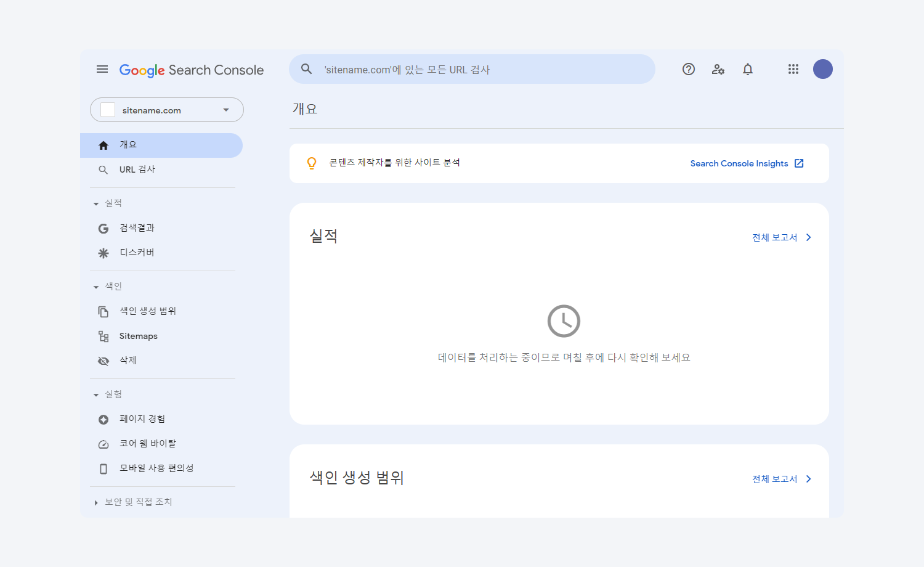The height and width of the screenshot is (567, 924).
Task: Click the Help question mark icon
Action: [x=689, y=70]
